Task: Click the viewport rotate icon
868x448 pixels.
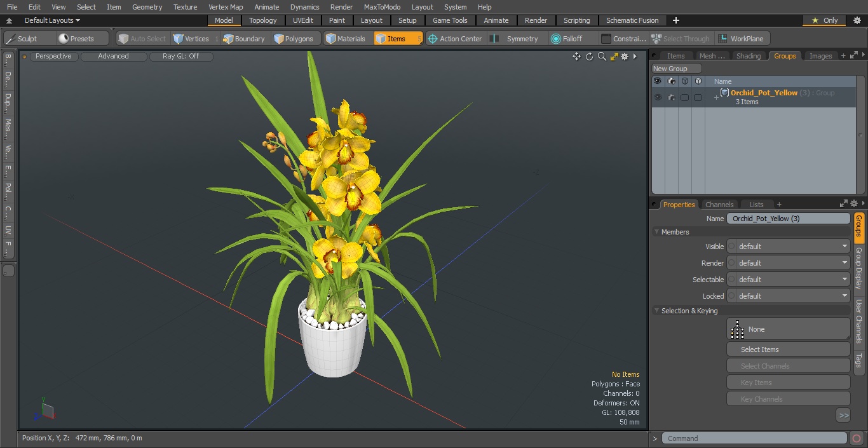Action: point(589,57)
